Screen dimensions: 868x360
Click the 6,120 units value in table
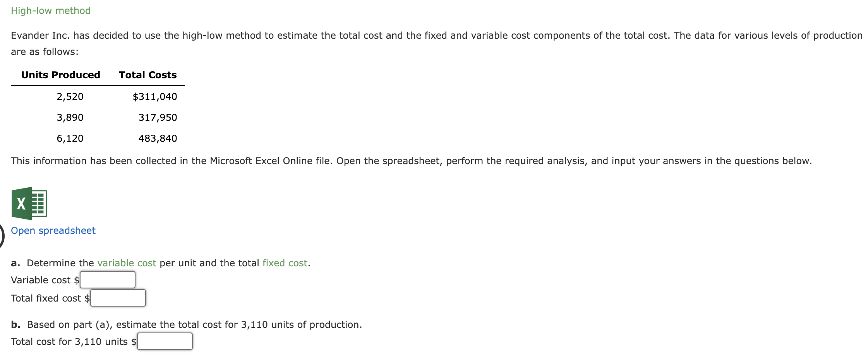coord(70,138)
